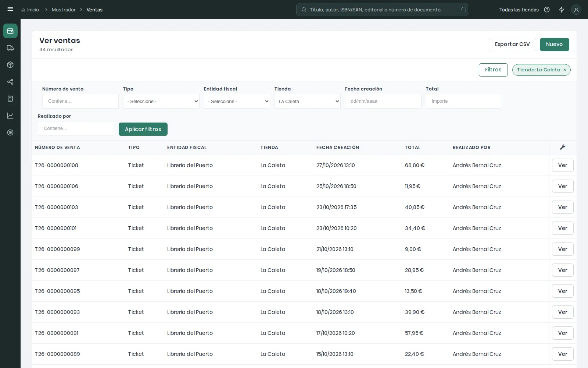The image size is (588, 368).
Task: Open the line chart reports sidebar icon
Action: (x=10, y=116)
